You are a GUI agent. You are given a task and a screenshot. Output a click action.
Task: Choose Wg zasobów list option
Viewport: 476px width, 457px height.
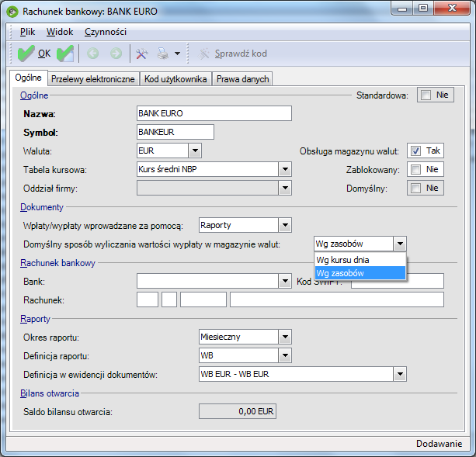(360, 273)
